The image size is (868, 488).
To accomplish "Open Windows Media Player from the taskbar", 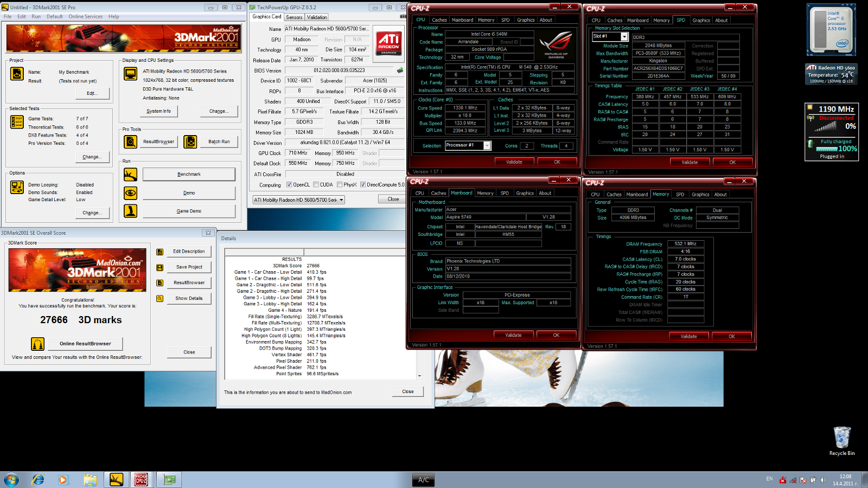I will (x=63, y=480).
